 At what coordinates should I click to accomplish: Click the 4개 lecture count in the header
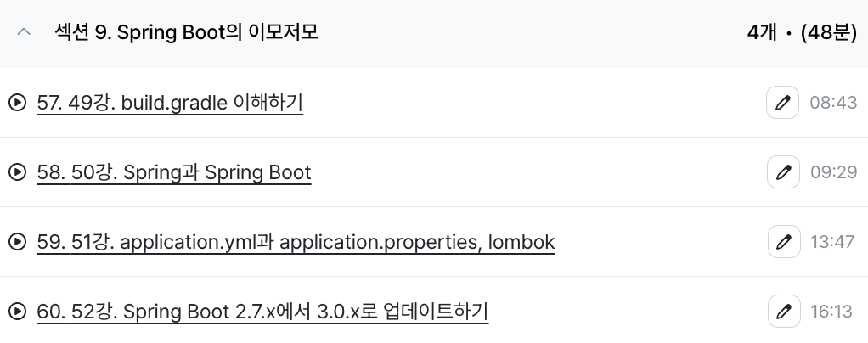762,32
